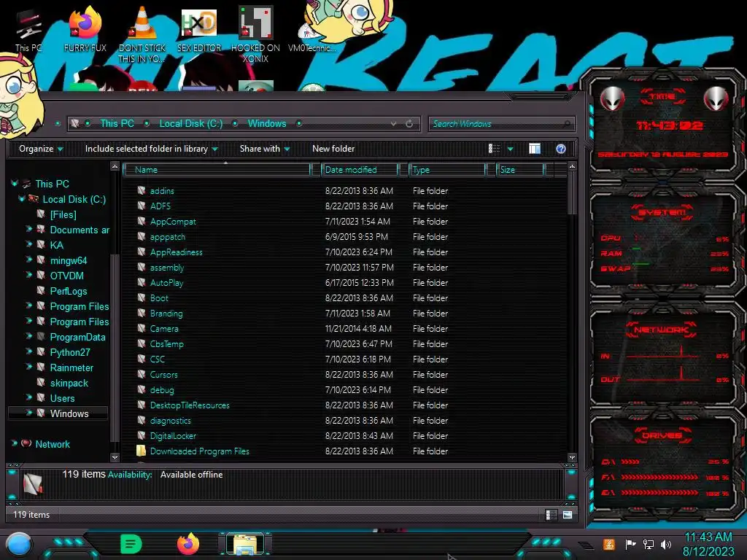Select the Branding folder row
The width and height of the screenshot is (747, 560).
[x=344, y=314]
